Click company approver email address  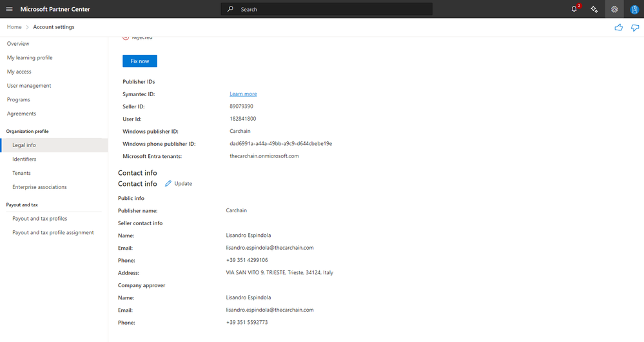point(270,310)
